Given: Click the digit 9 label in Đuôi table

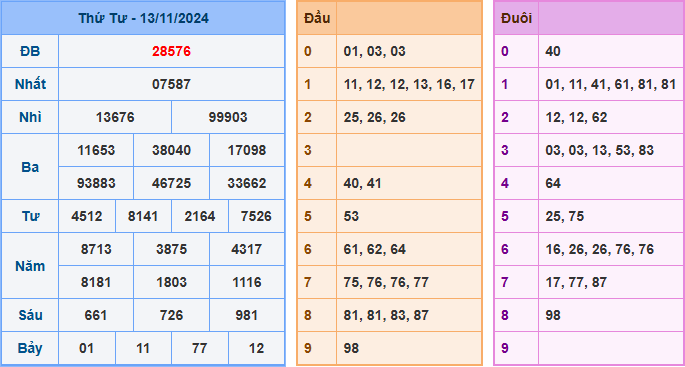Looking at the screenshot, I should coord(505,348).
